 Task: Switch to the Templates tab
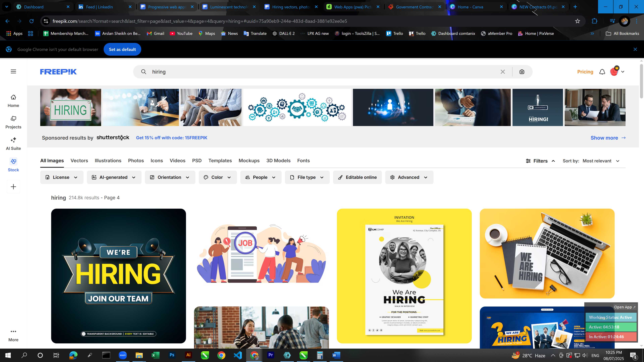(x=220, y=161)
